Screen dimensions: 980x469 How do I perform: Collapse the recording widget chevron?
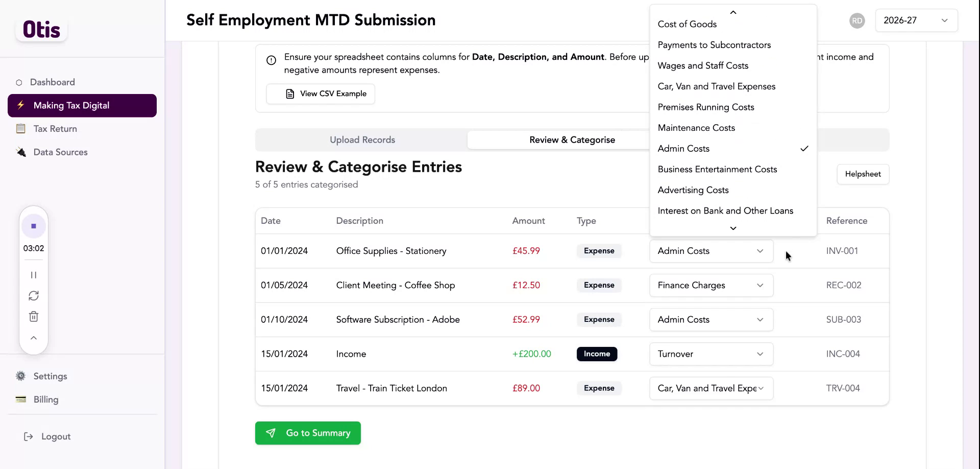34,338
